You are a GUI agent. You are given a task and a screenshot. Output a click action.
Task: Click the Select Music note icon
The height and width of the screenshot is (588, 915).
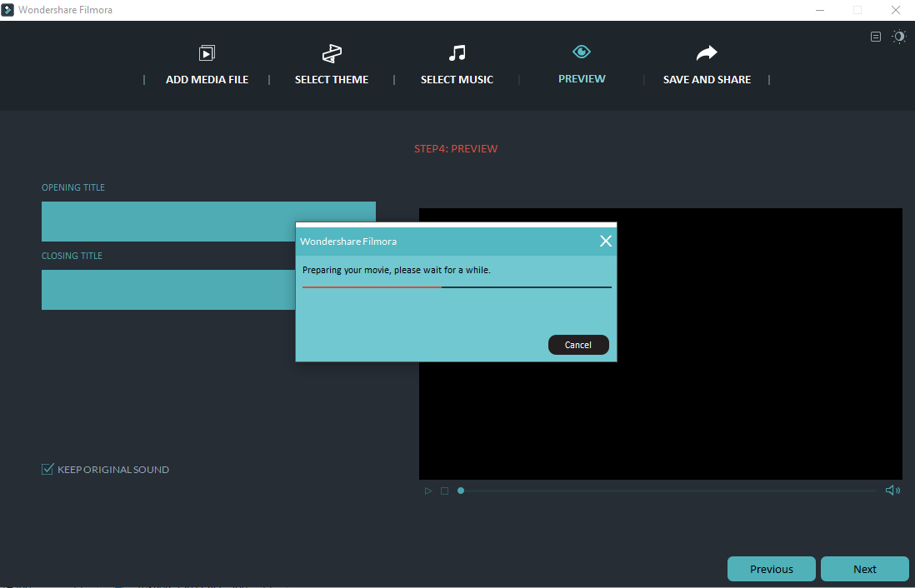[x=457, y=53]
